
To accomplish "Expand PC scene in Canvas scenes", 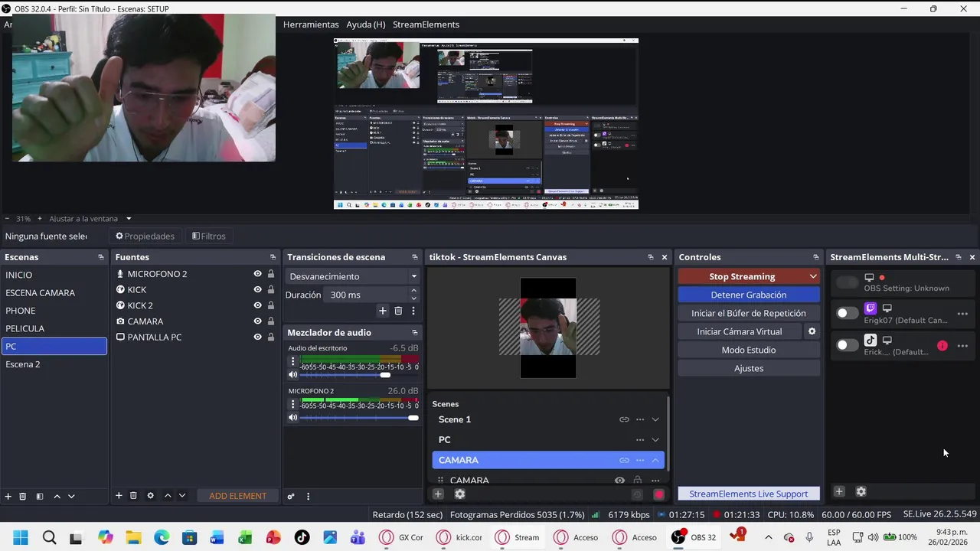I will point(655,440).
